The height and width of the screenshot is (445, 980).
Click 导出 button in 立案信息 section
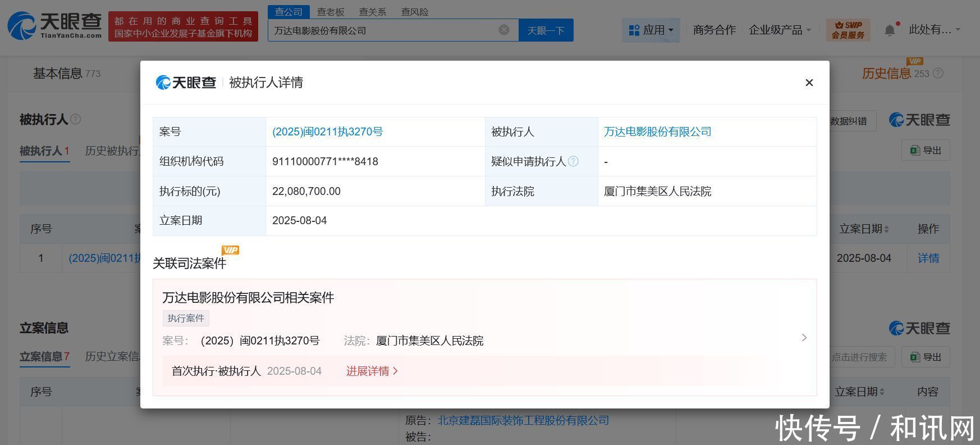point(926,357)
